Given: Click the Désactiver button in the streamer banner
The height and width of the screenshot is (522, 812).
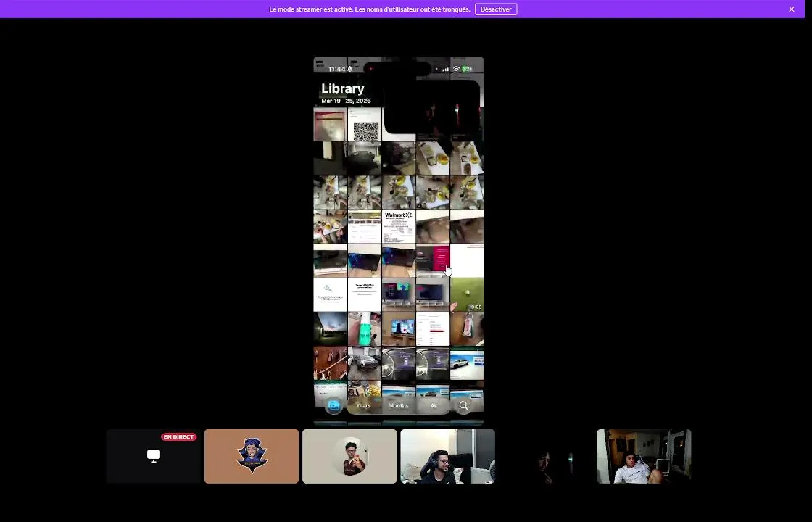Looking at the screenshot, I should click(x=496, y=9).
